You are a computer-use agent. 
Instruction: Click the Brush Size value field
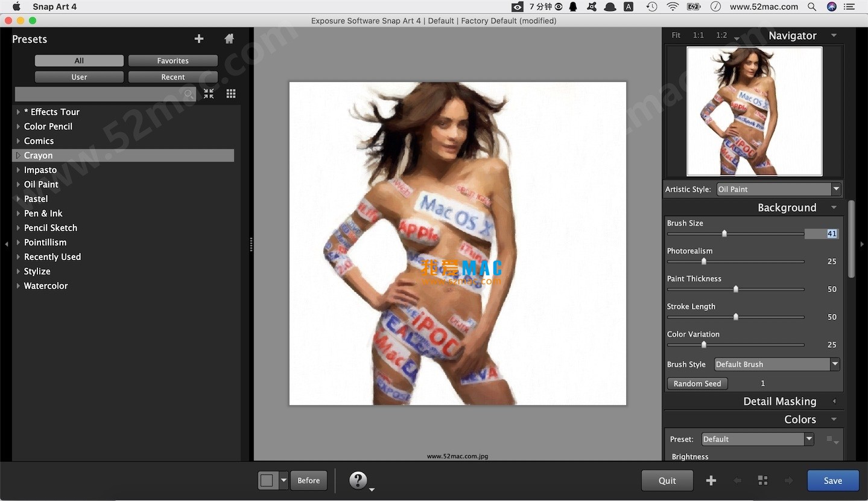[822, 234]
